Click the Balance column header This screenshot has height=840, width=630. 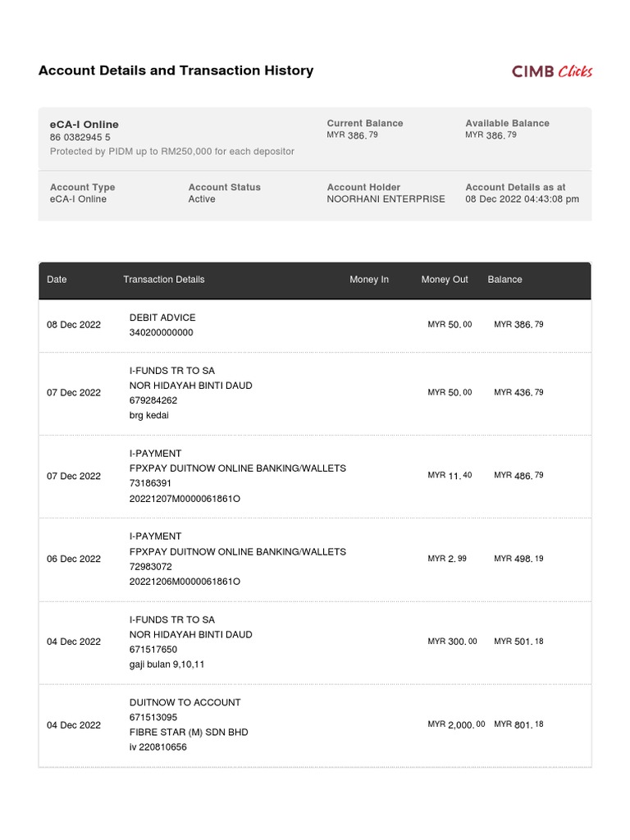pyautogui.click(x=504, y=279)
